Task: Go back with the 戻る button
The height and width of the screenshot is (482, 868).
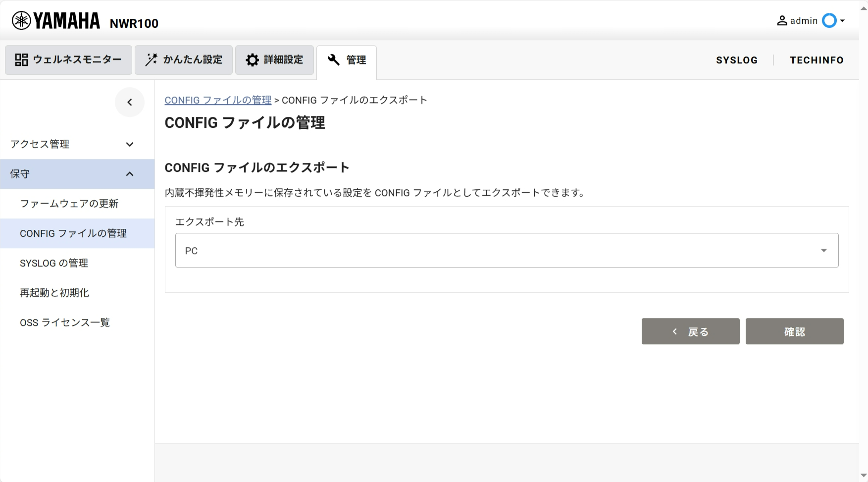Action: [690, 331]
